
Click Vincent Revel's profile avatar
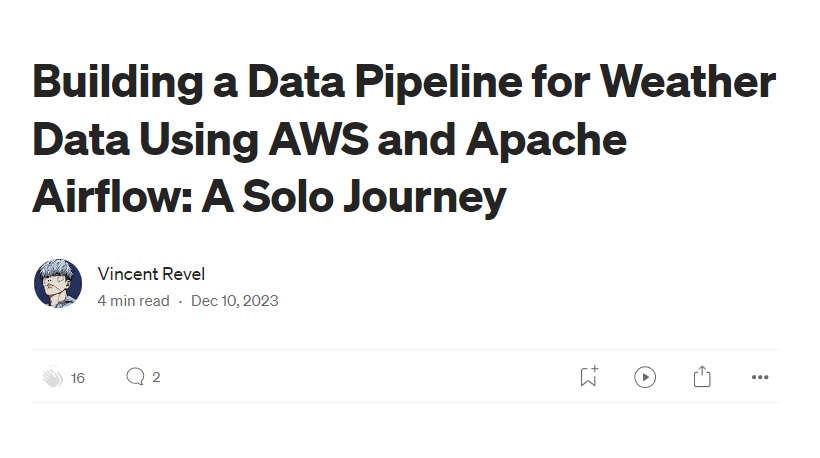coord(58,284)
